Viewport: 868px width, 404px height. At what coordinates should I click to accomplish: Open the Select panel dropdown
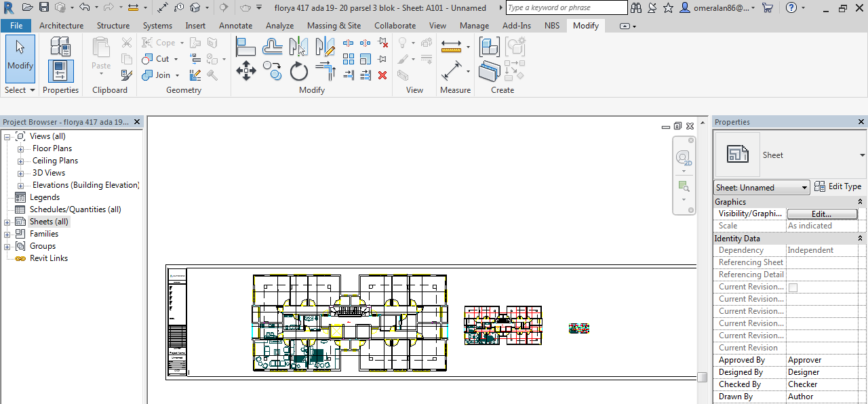pos(20,90)
